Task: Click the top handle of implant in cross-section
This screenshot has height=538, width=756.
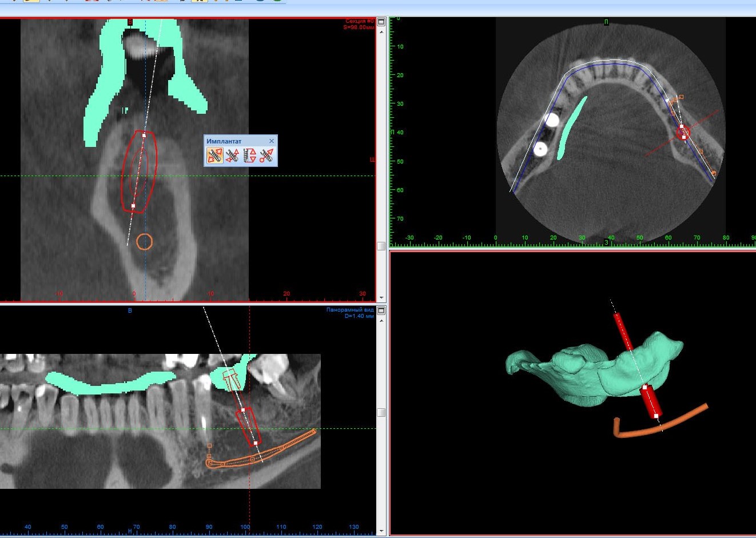Action: (x=144, y=136)
